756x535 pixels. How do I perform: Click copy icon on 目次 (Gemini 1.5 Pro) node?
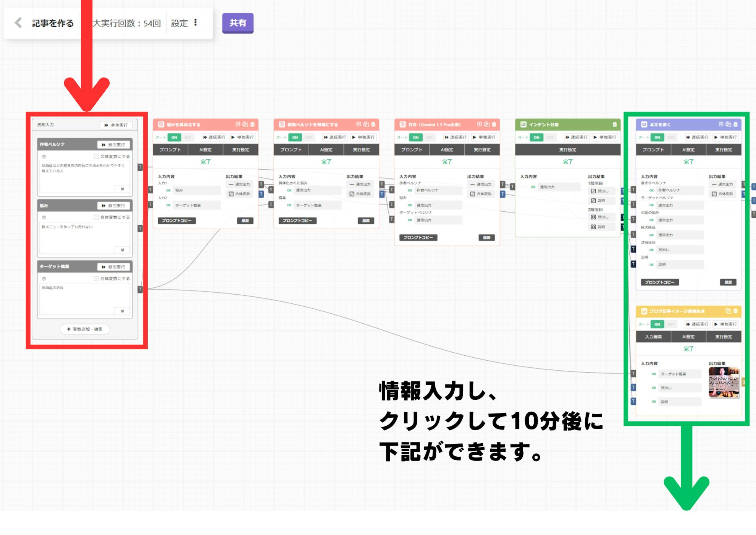(486, 124)
